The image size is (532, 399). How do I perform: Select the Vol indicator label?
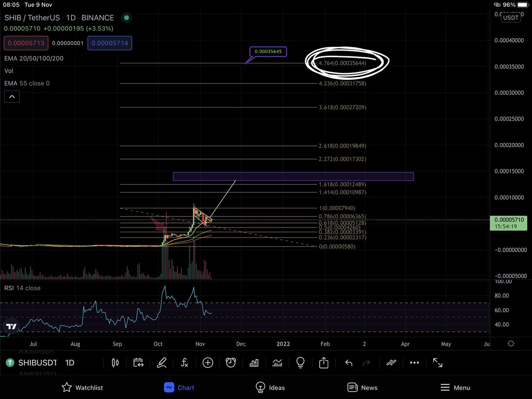[9, 70]
